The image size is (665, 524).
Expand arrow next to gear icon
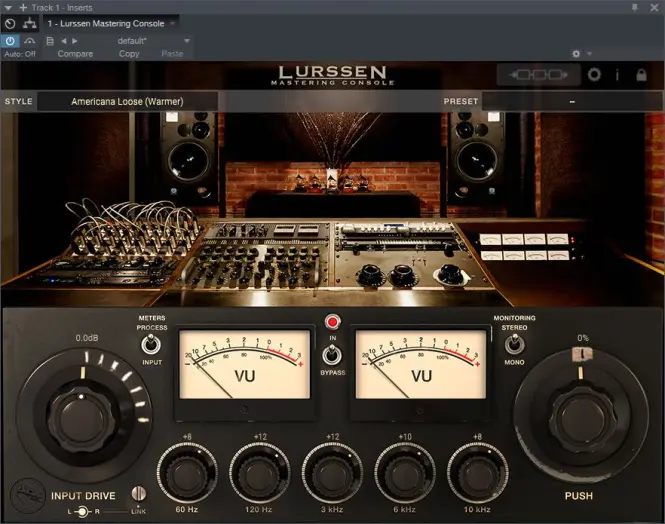[x=589, y=54]
